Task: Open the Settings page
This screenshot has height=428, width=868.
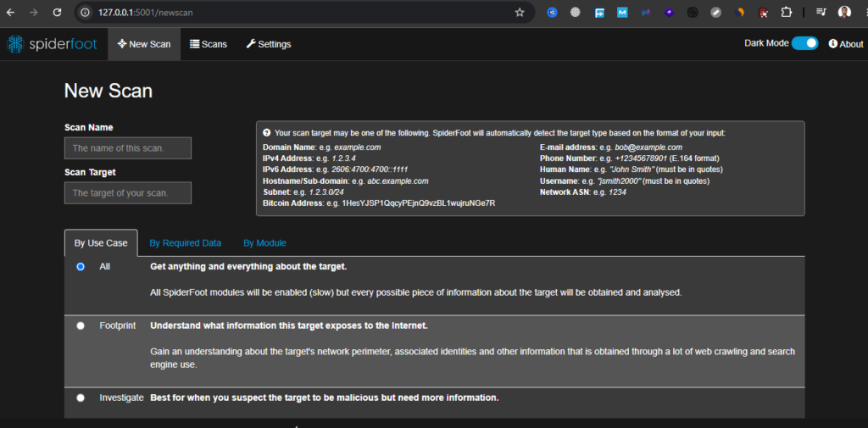Action: click(x=269, y=44)
